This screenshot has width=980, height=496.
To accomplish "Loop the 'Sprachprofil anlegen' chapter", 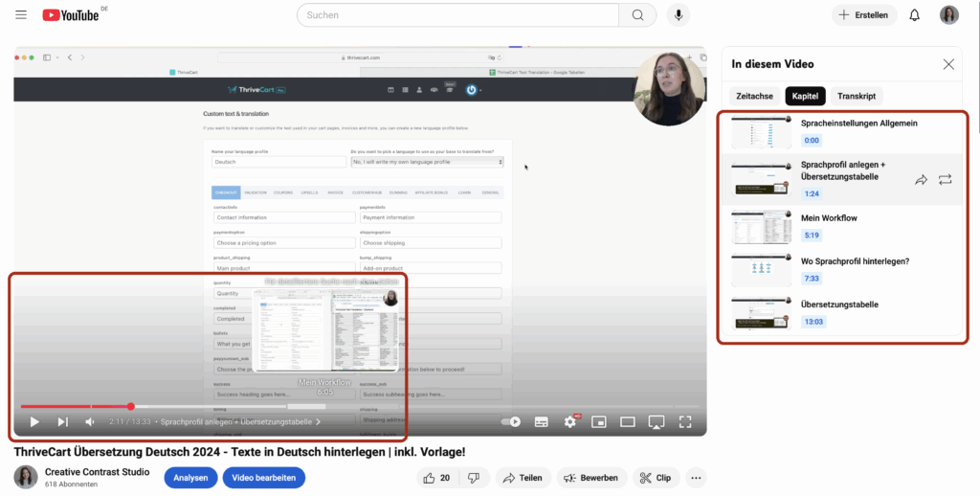I will click(945, 180).
